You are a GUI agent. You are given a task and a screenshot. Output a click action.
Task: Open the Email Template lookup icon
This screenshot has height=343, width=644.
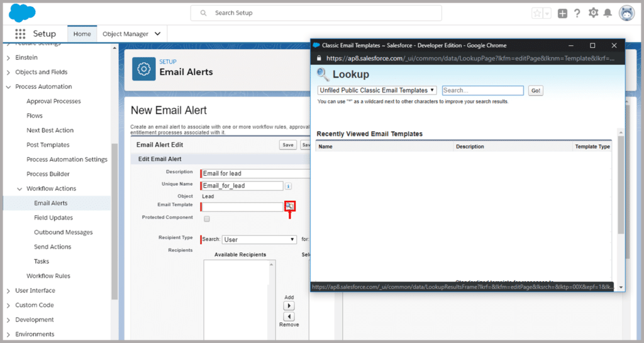click(289, 206)
